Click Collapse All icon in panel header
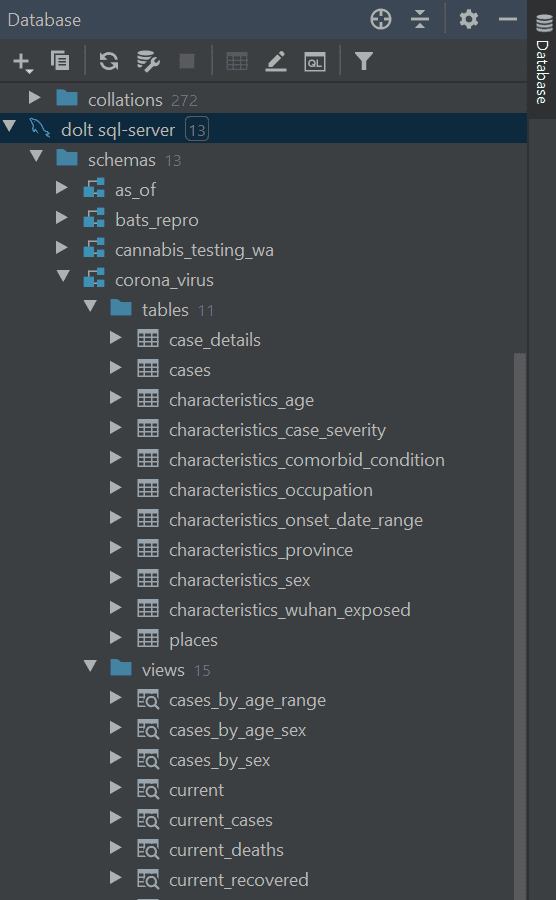556x900 pixels. click(420, 19)
